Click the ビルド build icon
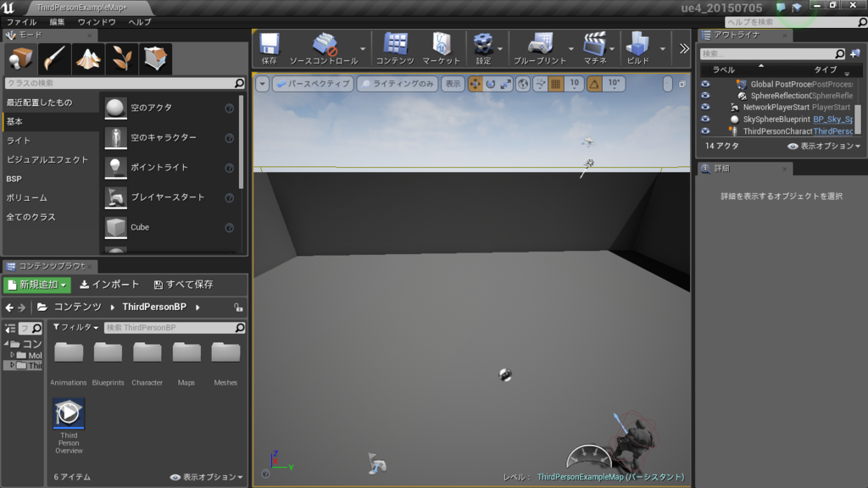The width and height of the screenshot is (868, 488). click(637, 48)
